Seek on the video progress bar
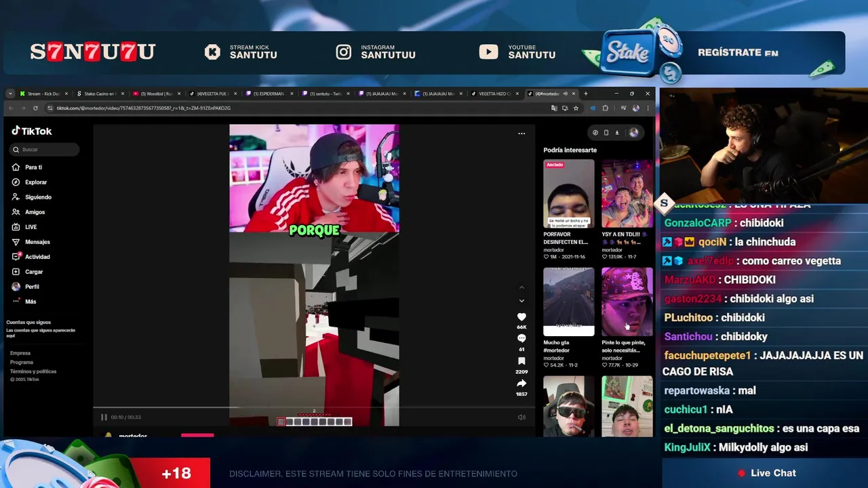 pos(314,408)
